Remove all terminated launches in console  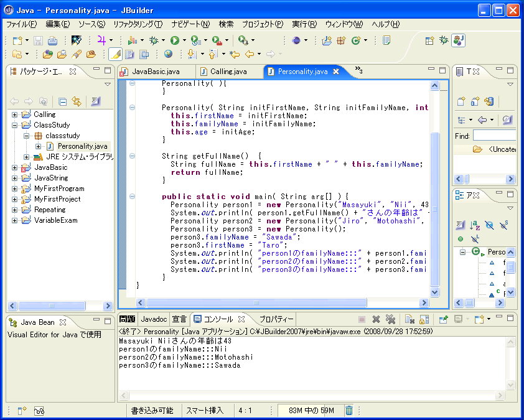point(390,319)
